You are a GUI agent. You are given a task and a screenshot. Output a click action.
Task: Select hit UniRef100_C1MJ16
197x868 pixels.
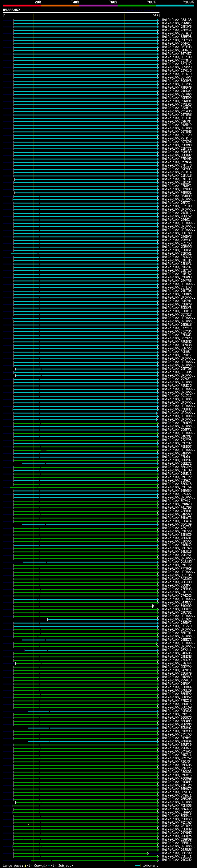[176, 176]
